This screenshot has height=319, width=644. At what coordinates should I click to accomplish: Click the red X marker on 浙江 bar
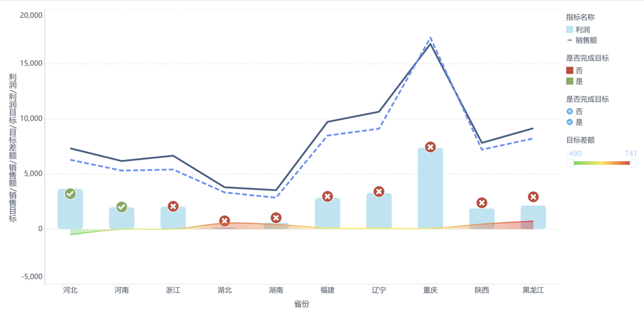(x=173, y=207)
